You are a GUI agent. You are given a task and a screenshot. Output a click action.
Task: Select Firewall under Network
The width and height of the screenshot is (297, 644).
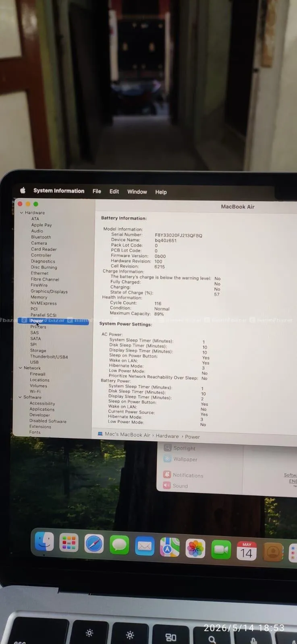point(37,374)
